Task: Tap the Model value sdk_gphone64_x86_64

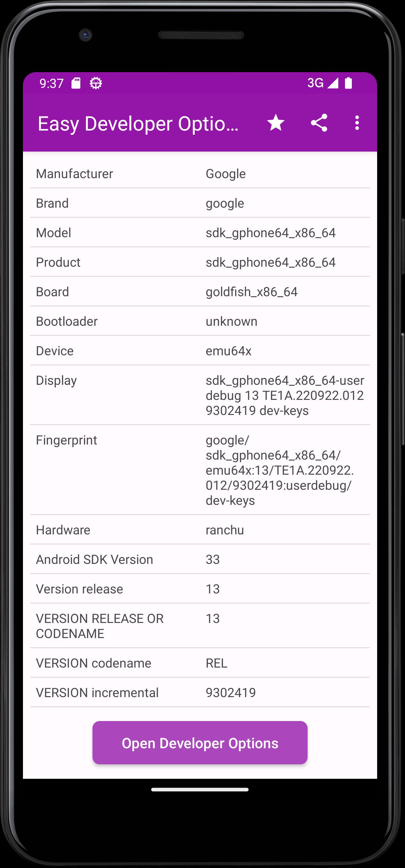Action: 271,233
